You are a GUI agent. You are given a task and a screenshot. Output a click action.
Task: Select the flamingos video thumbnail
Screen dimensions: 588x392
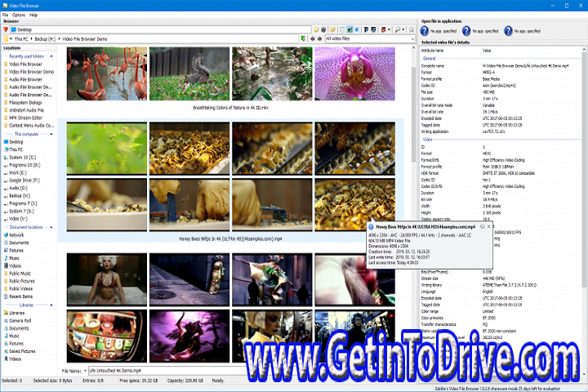(x=107, y=73)
